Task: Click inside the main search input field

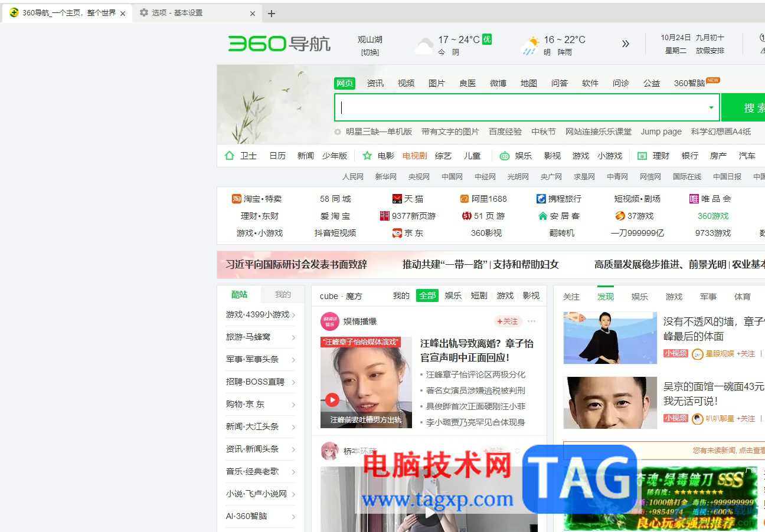Action: 519,107
